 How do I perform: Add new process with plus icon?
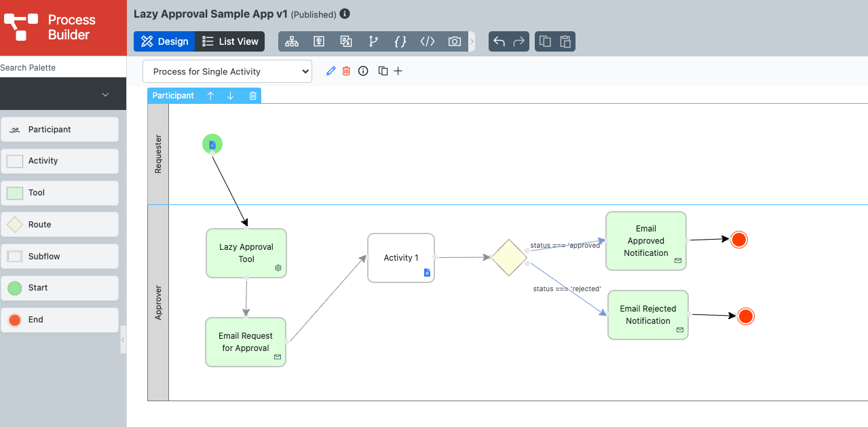click(x=398, y=71)
